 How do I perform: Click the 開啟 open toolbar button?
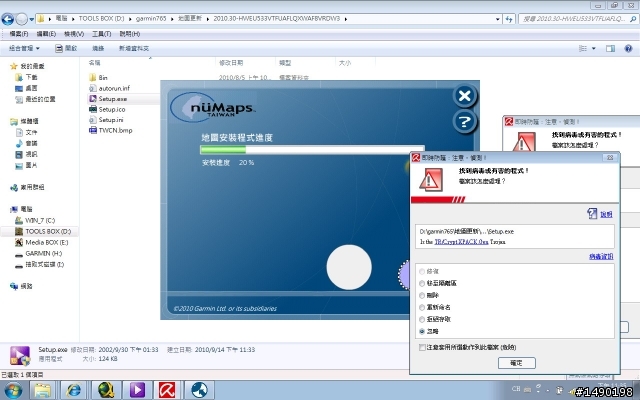66,49
